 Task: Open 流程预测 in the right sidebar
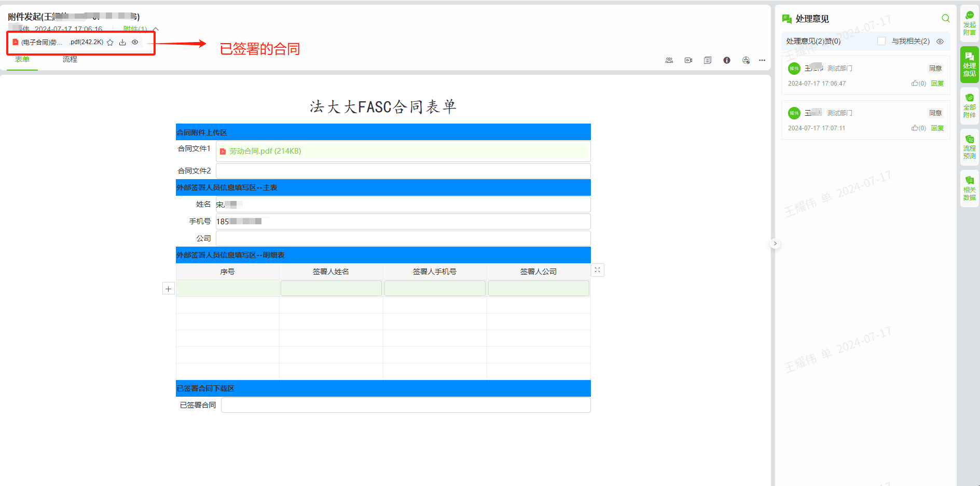point(969,147)
